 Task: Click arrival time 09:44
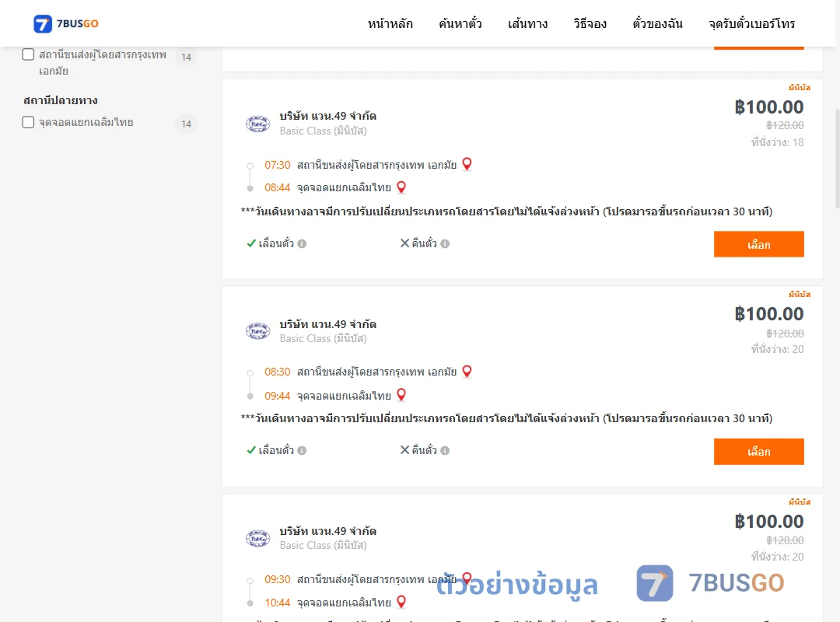(x=278, y=396)
